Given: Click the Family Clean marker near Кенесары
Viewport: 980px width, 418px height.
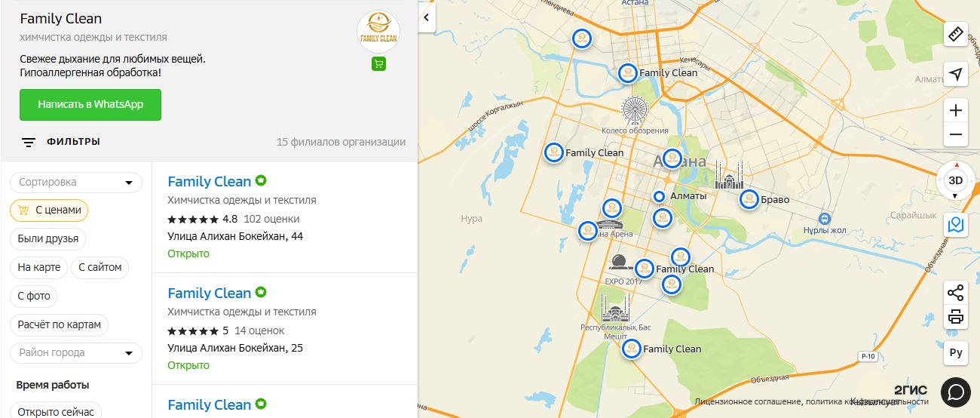Looking at the screenshot, I should [x=628, y=73].
